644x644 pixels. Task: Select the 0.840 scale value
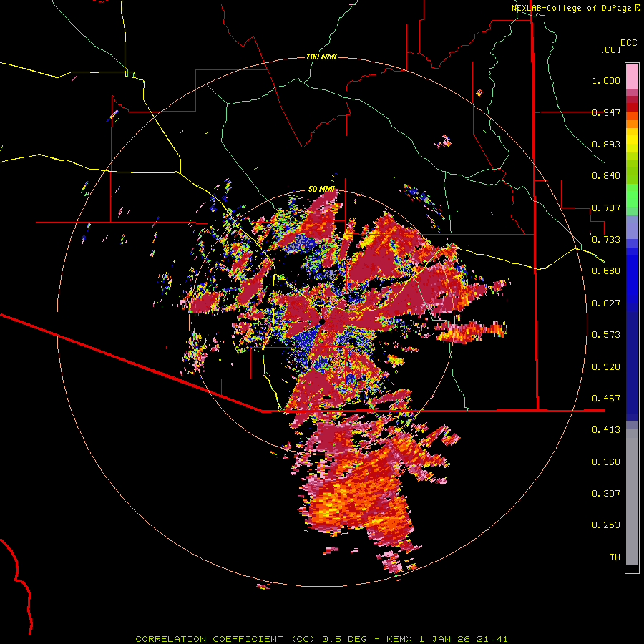coord(606,176)
